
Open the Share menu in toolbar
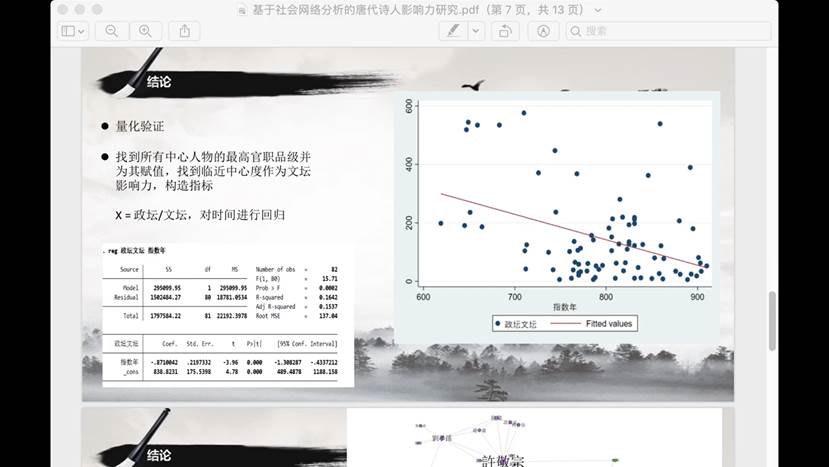(x=185, y=31)
